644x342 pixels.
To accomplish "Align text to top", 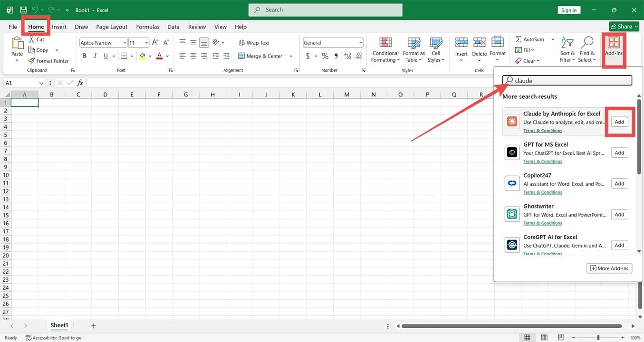I will pos(183,43).
